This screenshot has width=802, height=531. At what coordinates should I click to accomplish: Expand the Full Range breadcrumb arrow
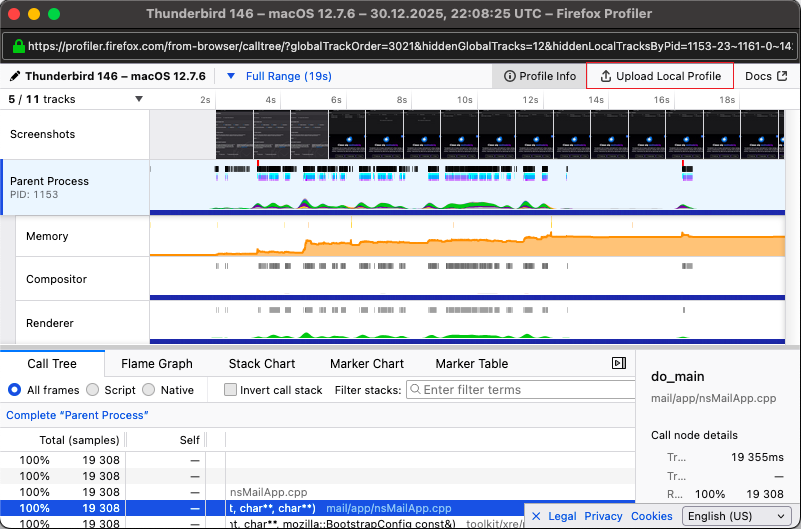tap(231, 76)
